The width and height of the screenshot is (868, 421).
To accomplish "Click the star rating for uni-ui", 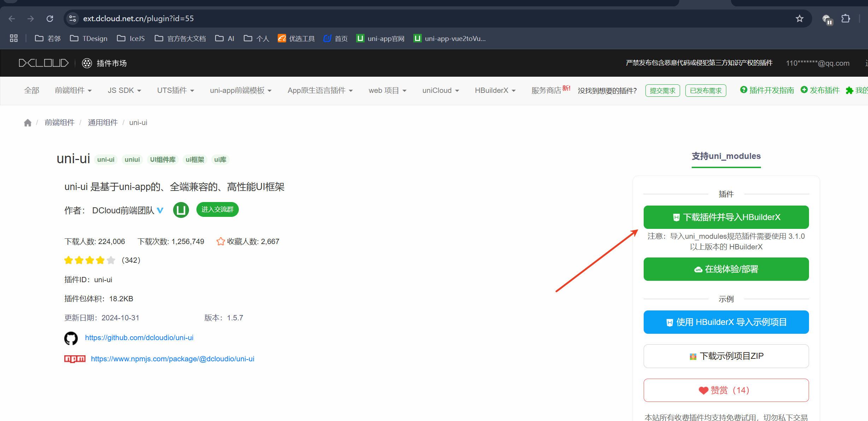I will click(x=90, y=260).
